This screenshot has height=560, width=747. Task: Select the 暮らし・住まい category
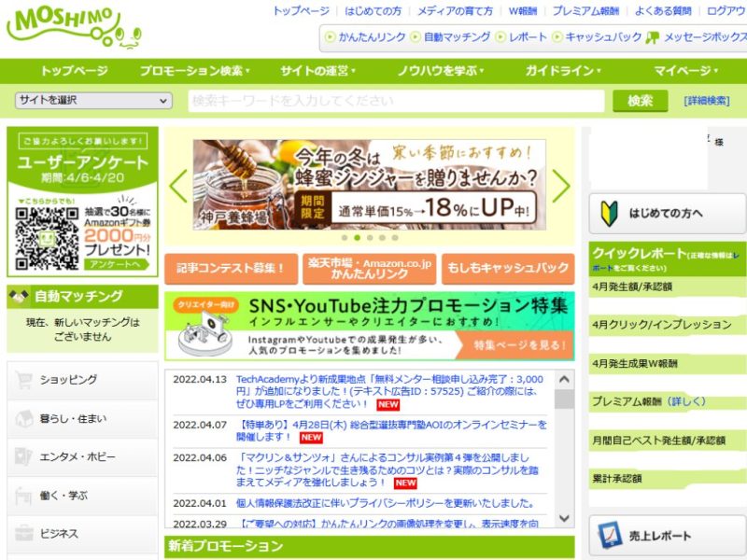pyautogui.click(x=82, y=418)
